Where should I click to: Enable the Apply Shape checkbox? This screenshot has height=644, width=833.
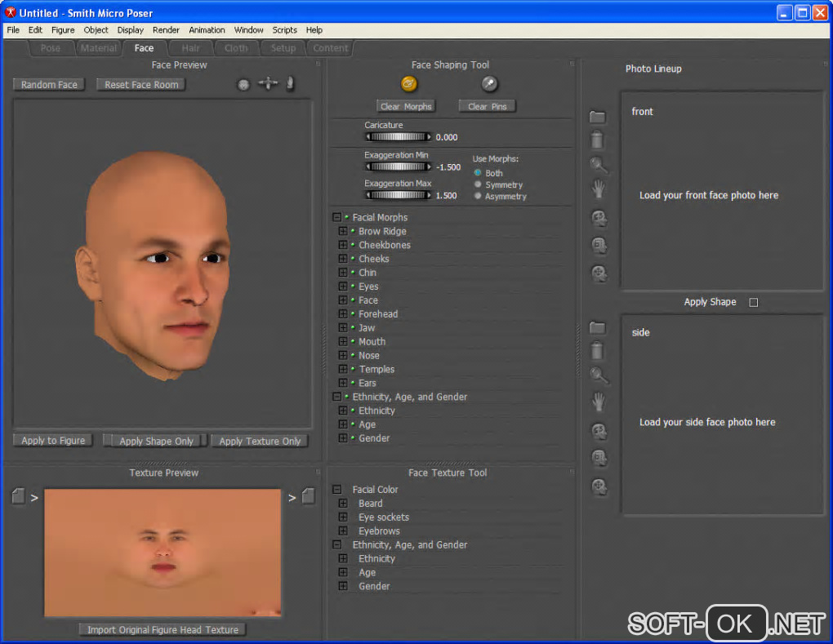click(x=754, y=302)
